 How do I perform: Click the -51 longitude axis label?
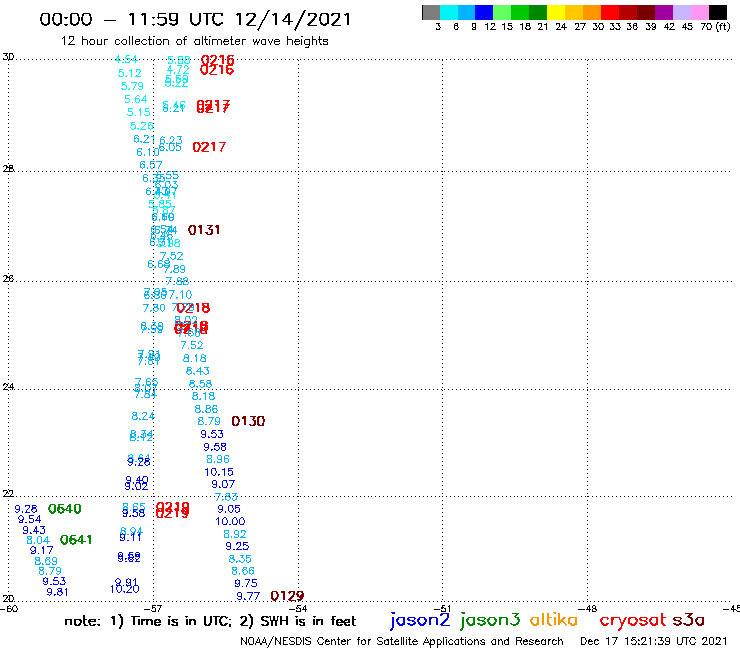coord(443,608)
